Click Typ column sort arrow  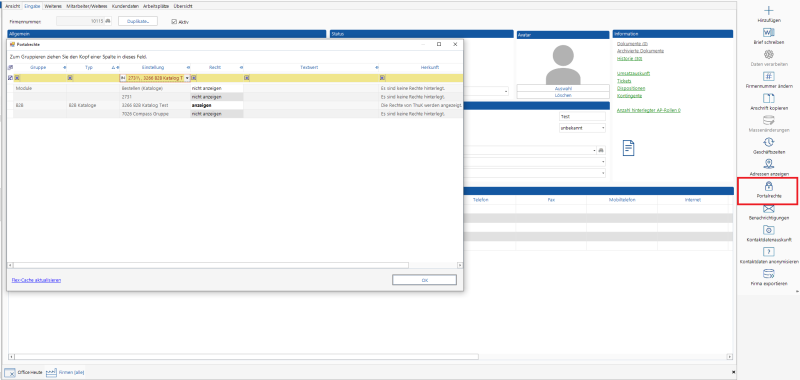tap(113, 67)
